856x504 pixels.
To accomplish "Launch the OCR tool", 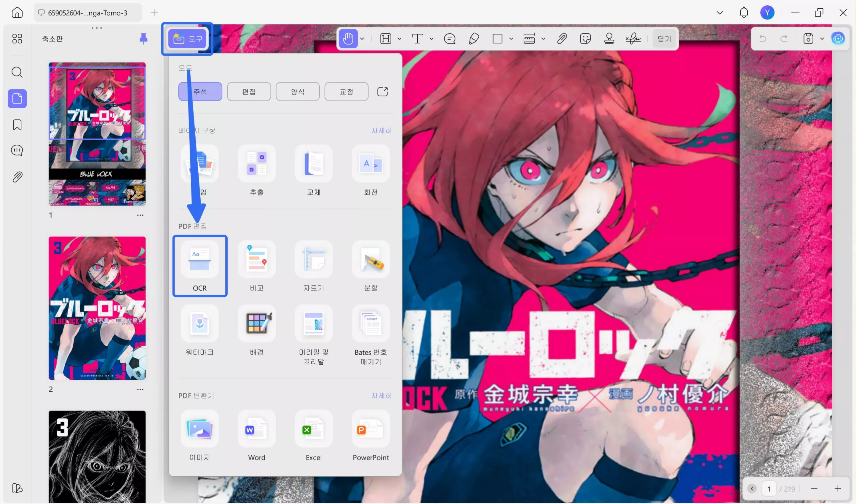I will tap(200, 266).
